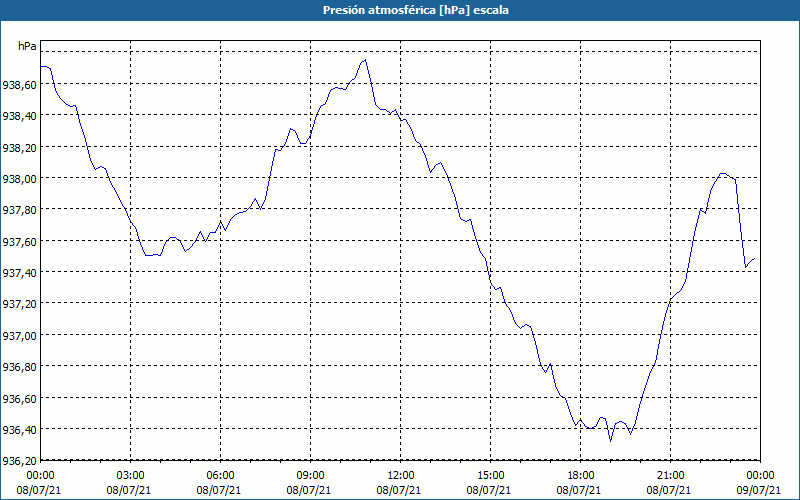Select the 936,40 y-axis label
Viewport: 800px width, 500px height.
(19, 430)
